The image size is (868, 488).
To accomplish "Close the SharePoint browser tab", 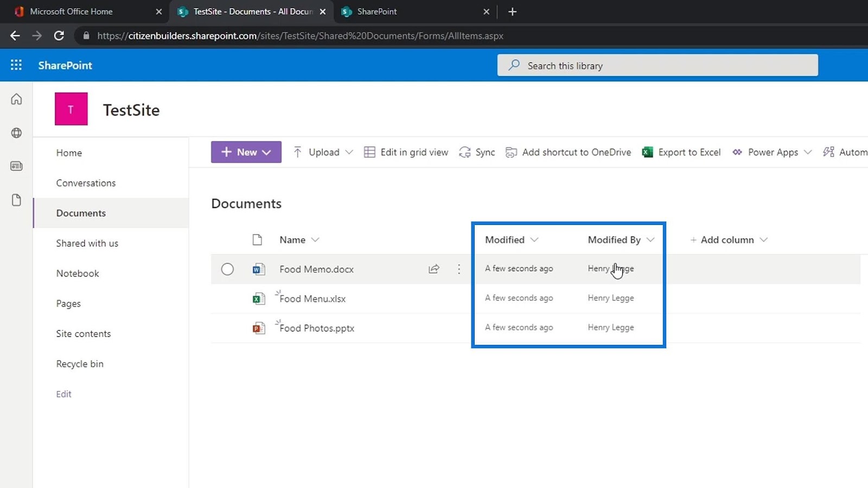I will coord(486,11).
